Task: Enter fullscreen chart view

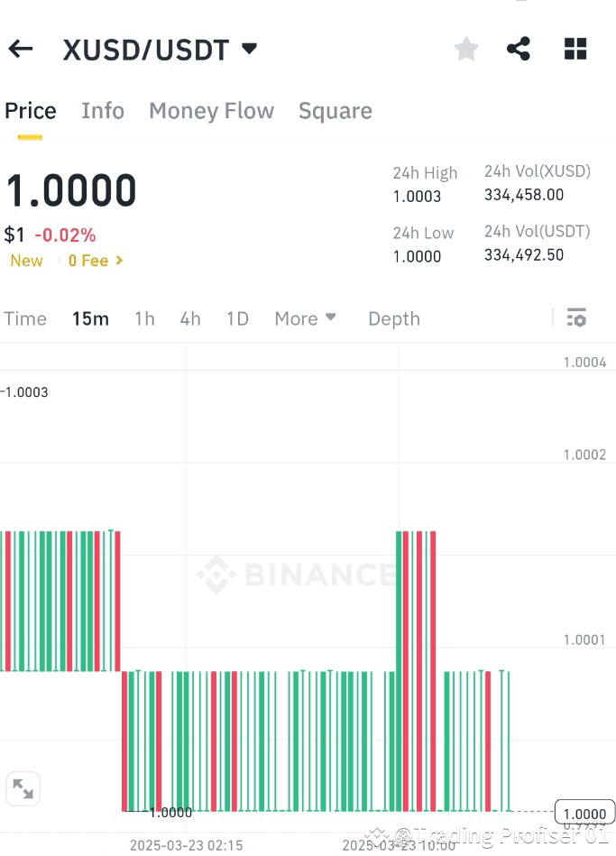Action: (23, 788)
